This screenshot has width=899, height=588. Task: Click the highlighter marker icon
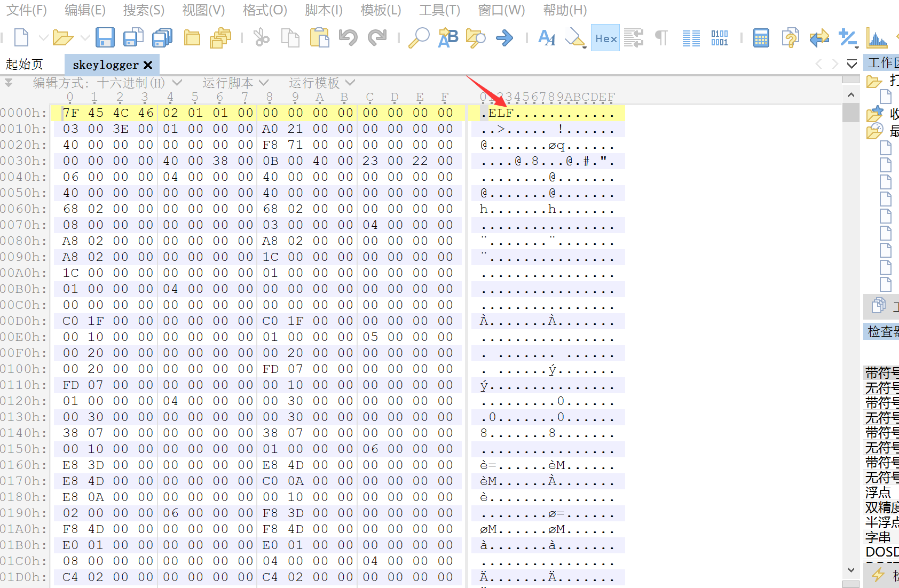coord(575,38)
